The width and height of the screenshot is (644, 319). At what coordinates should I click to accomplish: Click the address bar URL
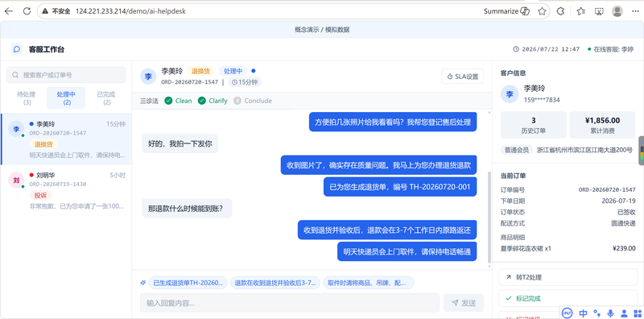(130, 11)
